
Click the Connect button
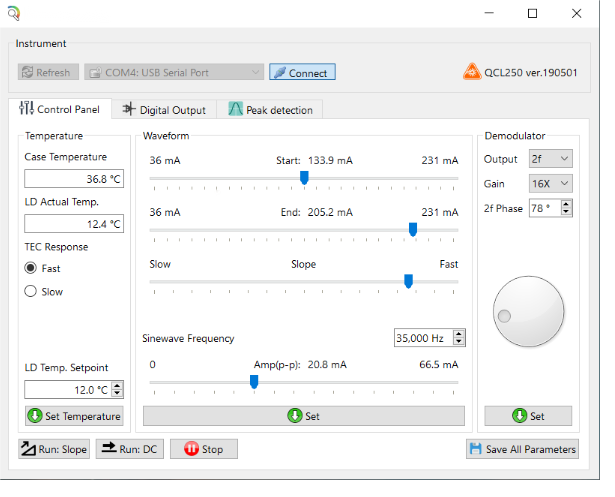(x=302, y=72)
